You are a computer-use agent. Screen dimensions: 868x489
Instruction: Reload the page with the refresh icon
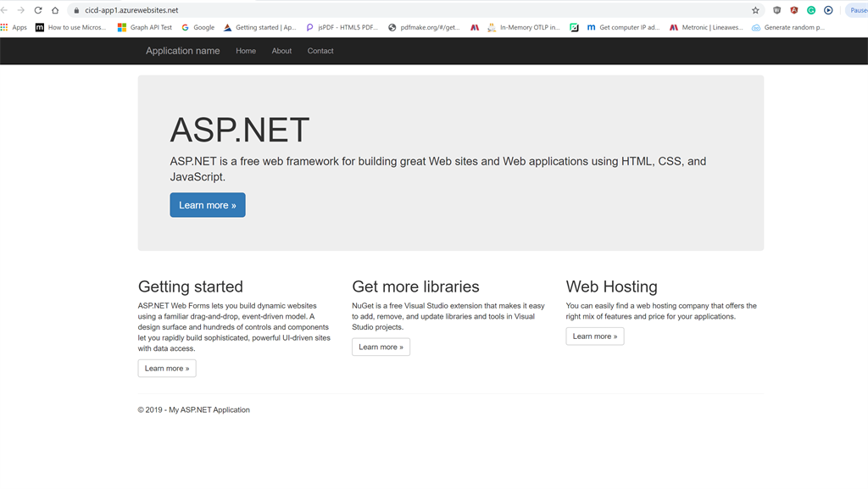(x=37, y=11)
